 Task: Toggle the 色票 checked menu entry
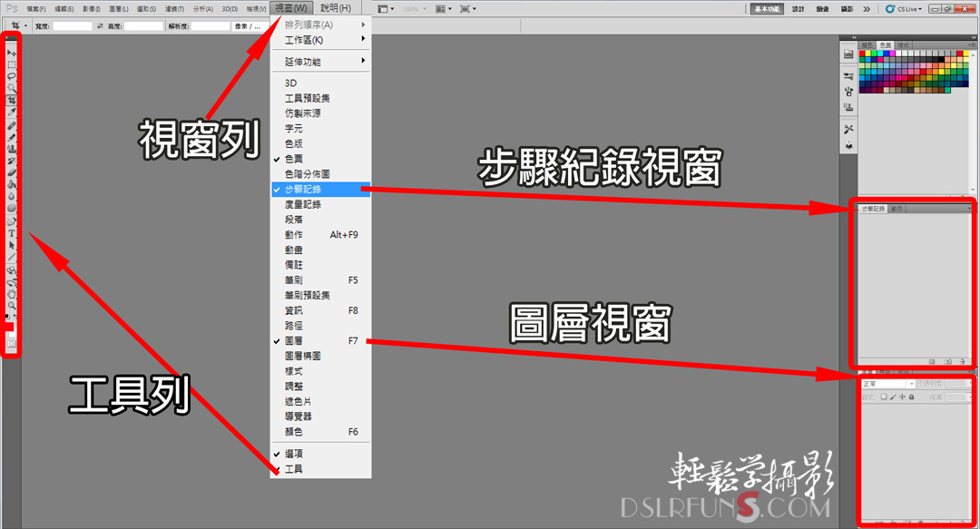click(293, 159)
